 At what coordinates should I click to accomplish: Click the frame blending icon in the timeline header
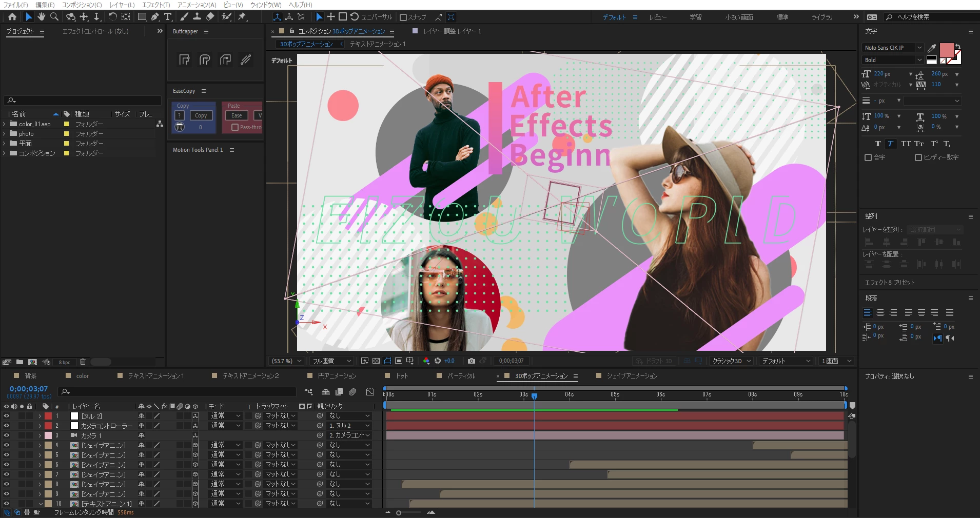pos(339,392)
